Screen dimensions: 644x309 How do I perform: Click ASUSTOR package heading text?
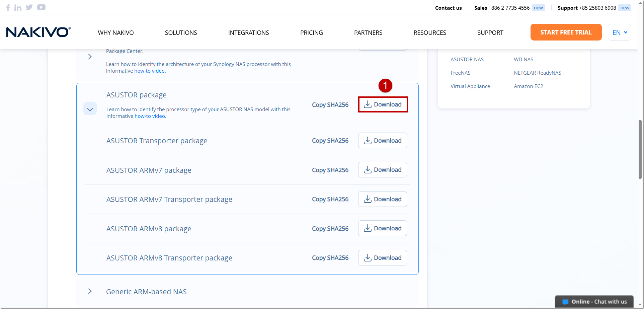coord(136,95)
